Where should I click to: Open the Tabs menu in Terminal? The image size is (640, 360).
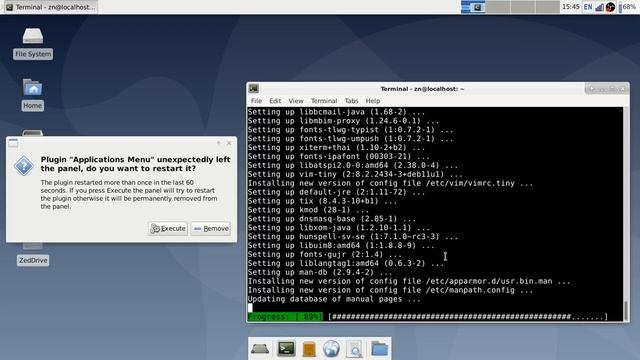(x=351, y=101)
